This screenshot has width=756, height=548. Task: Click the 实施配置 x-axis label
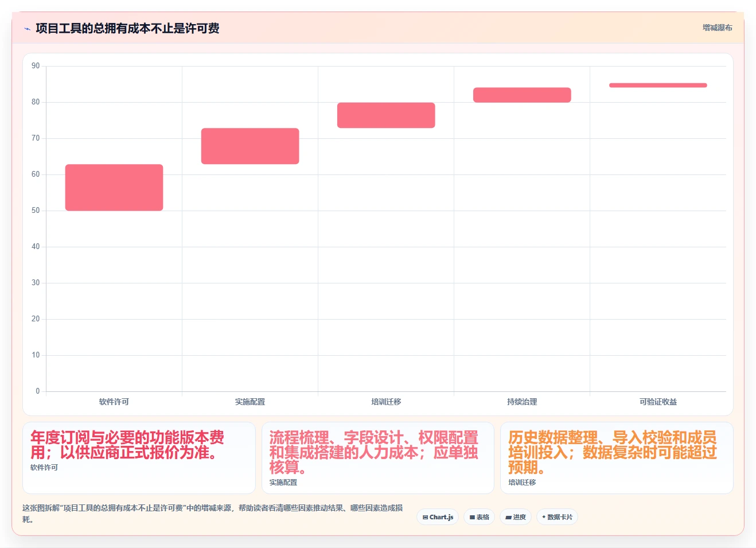250,402
